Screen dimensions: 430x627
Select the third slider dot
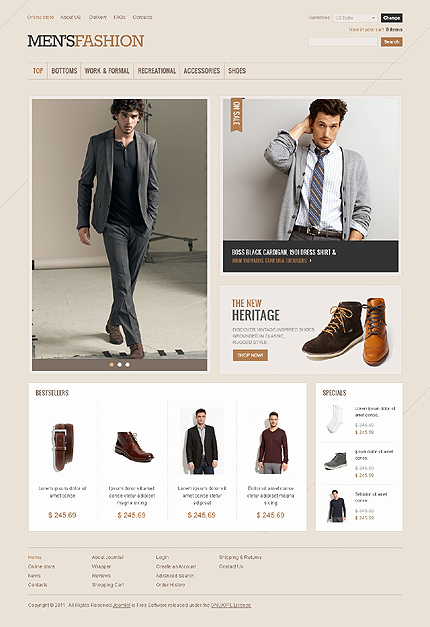(127, 364)
